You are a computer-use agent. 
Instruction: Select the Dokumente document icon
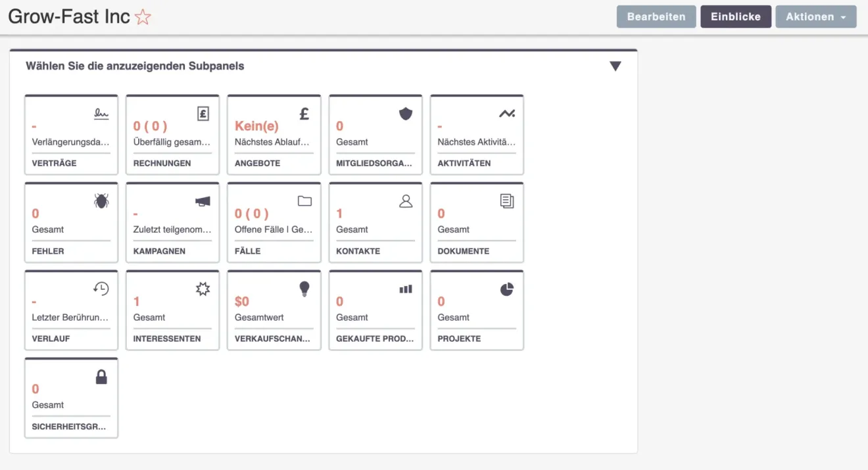[x=506, y=200]
